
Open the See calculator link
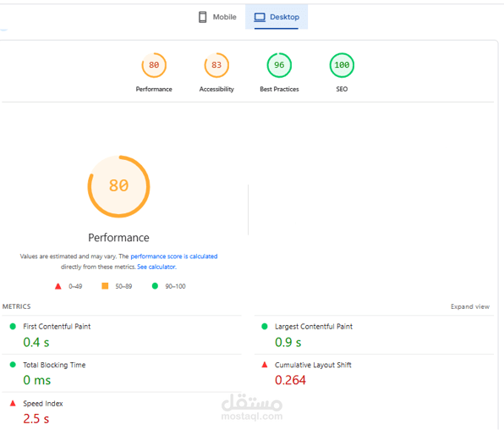[156, 267]
